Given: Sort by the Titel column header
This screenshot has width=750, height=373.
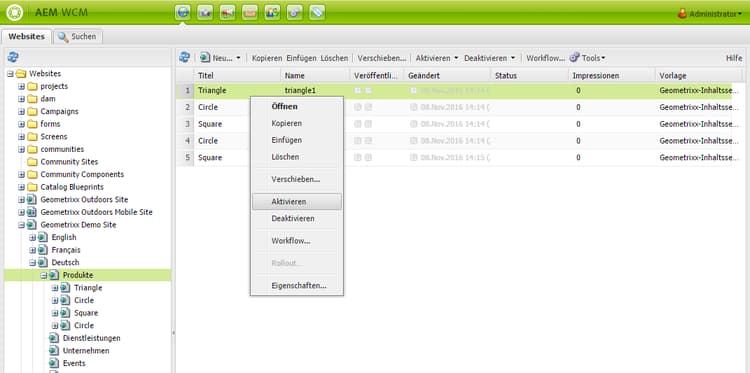Looking at the screenshot, I should [237, 76].
